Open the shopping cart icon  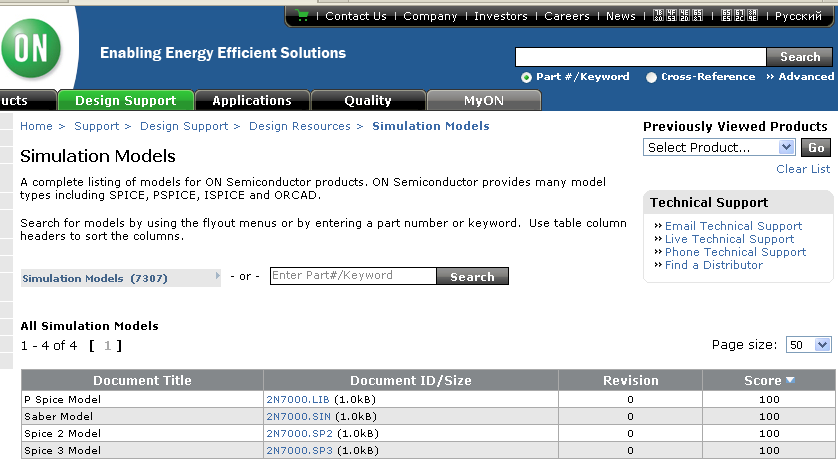click(302, 15)
